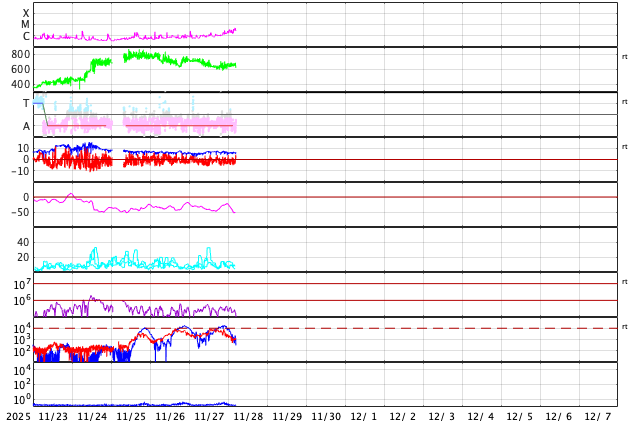
Task: Select the 11/28 date tick label
Action: (248, 416)
